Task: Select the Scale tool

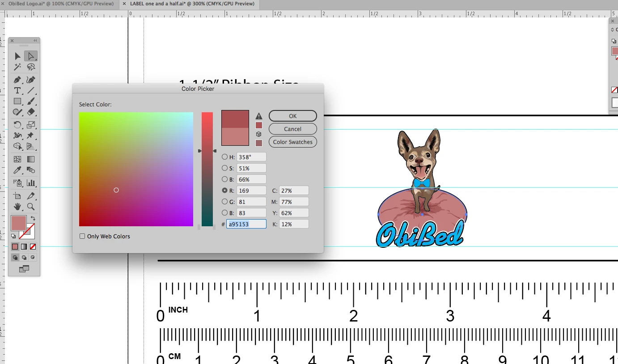Action: click(x=31, y=125)
